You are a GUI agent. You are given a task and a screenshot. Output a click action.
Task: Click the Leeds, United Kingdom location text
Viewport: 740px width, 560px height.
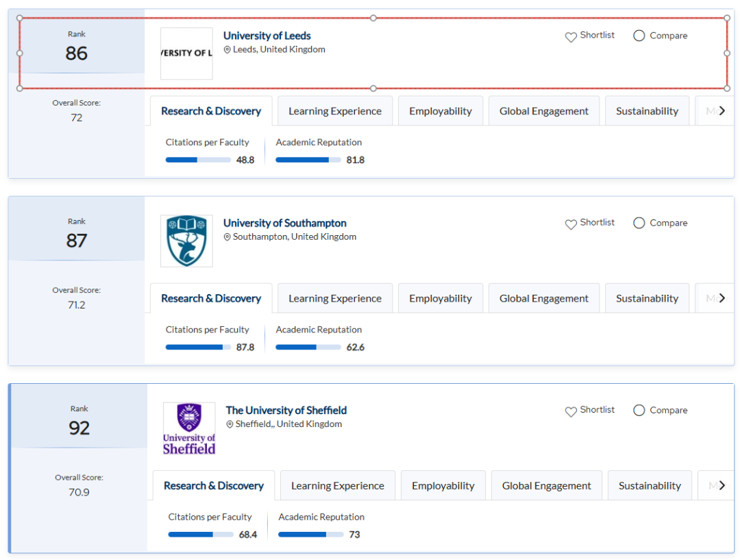pos(279,49)
